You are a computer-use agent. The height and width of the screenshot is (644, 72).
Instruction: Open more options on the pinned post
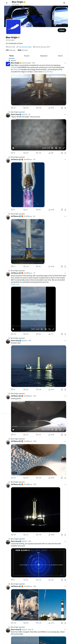65,63
